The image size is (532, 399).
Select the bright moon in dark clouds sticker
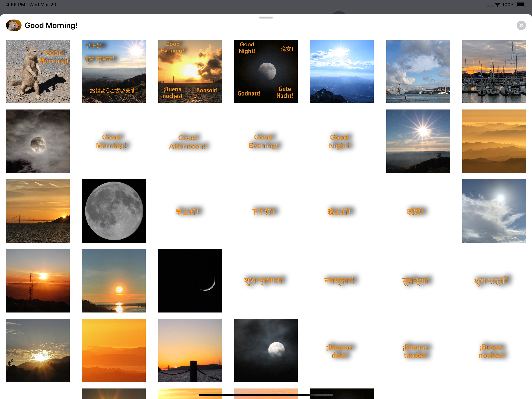[266, 351]
